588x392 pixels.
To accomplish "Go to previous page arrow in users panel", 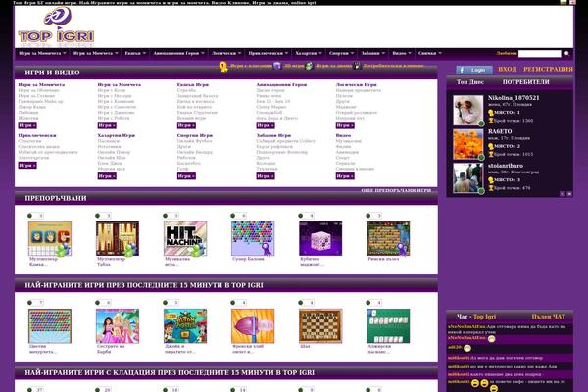I will (x=563, y=194).
